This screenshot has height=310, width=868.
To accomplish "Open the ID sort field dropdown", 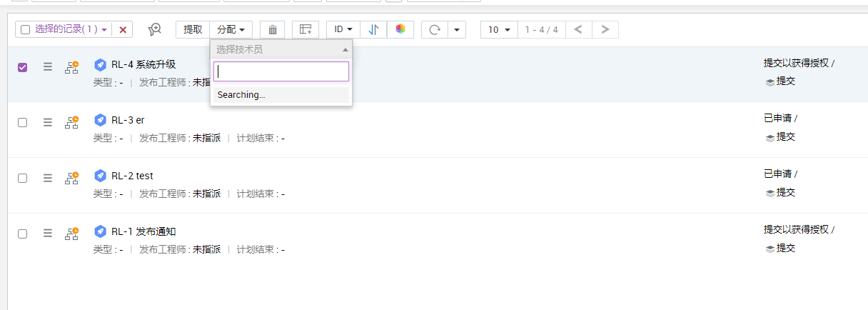I will pyautogui.click(x=343, y=29).
